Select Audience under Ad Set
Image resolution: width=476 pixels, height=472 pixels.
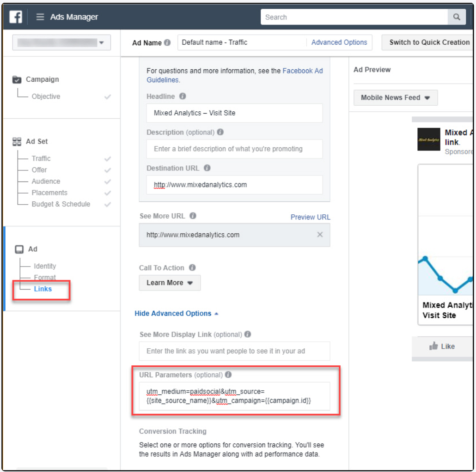(46, 182)
